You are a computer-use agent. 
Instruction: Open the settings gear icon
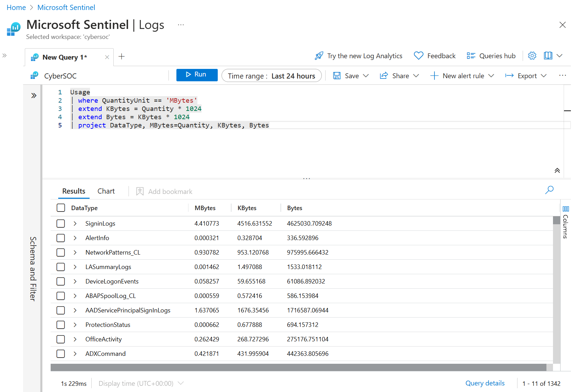532,56
